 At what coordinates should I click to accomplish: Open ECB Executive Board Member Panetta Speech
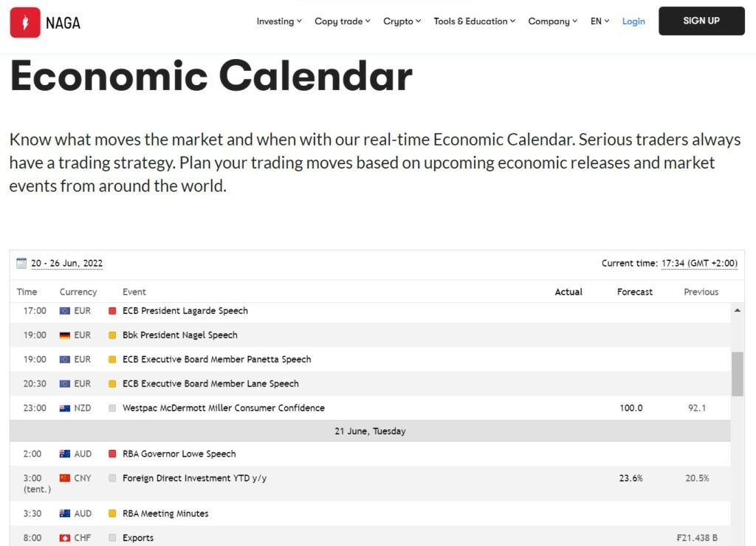(216, 359)
